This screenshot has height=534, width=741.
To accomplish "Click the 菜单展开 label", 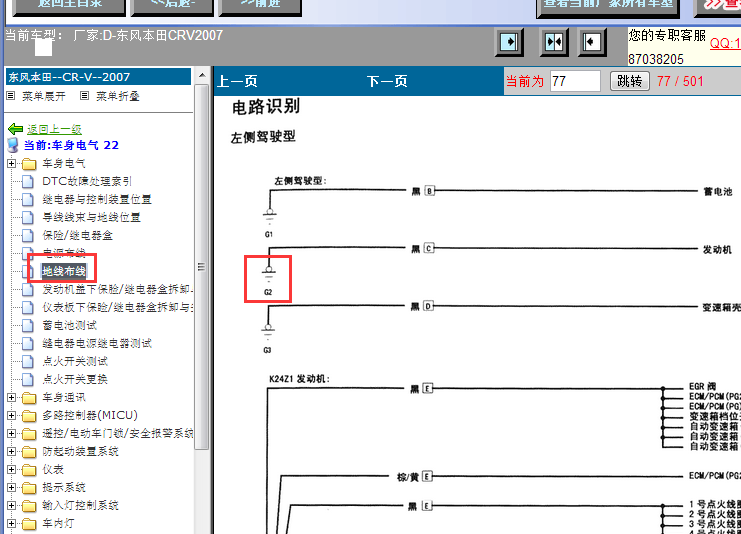I will click(43, 96).
